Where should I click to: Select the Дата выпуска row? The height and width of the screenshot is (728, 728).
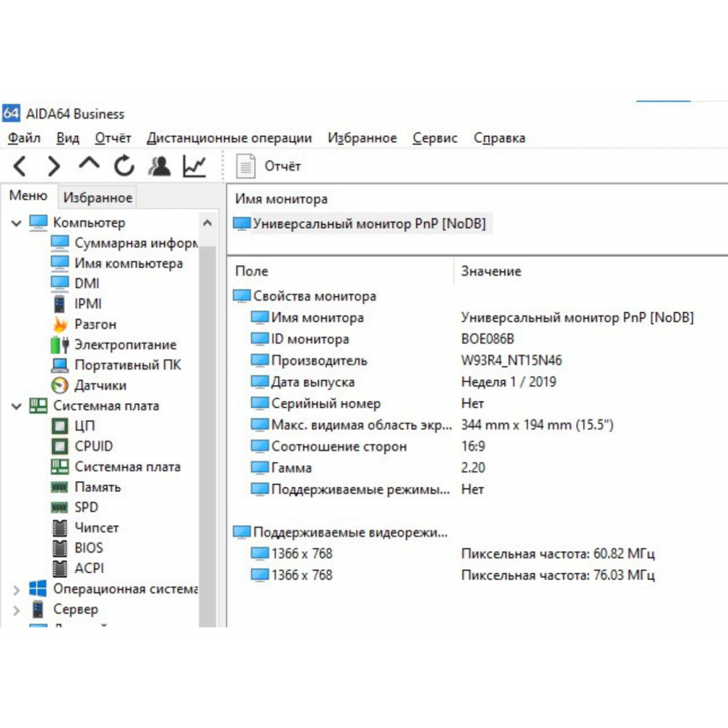tap(403, 381)
